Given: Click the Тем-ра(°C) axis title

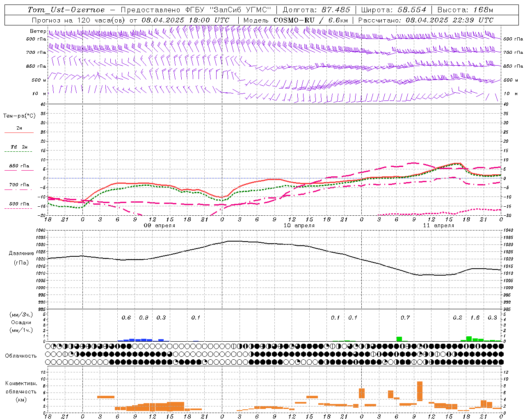Looking at the screenshot, I should 19,116.
